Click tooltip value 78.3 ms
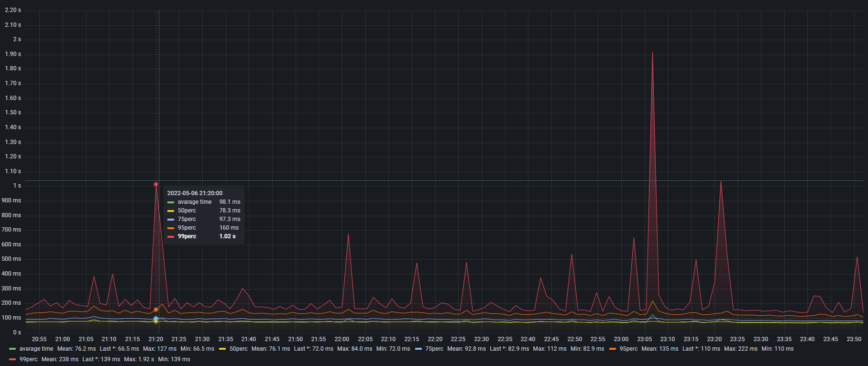 point(230,211)
